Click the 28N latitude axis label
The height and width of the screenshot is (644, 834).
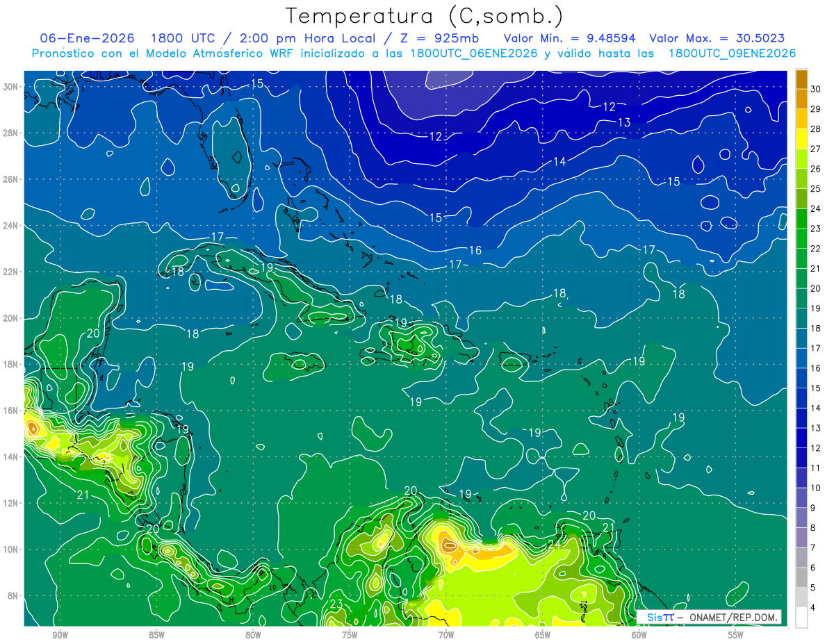[x=11, y=133]
